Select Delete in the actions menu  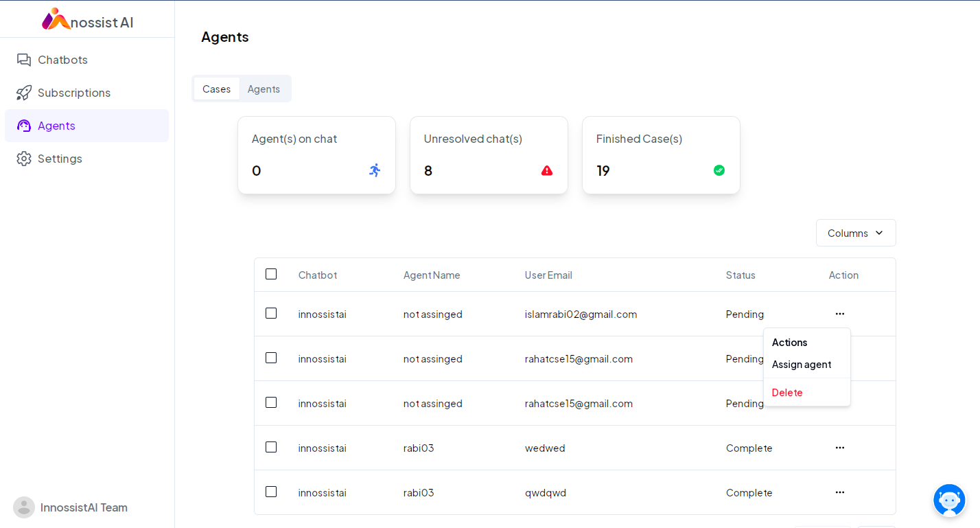click(787, 393)
